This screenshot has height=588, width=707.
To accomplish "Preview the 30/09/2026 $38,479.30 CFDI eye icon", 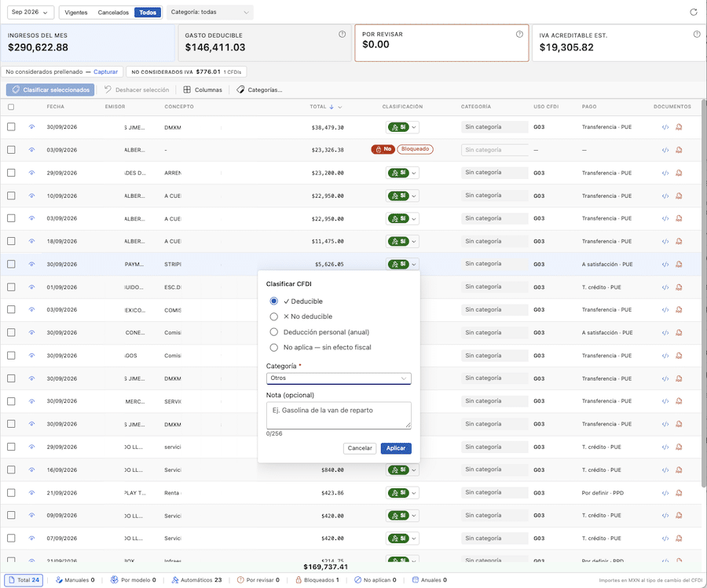I will click(x=31, y=127).
